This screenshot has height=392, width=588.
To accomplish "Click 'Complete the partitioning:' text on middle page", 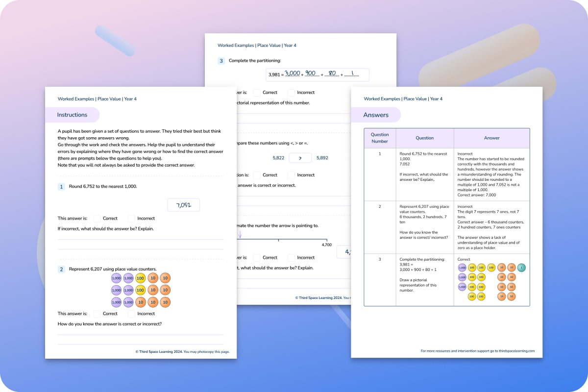I will coord(254,61).
